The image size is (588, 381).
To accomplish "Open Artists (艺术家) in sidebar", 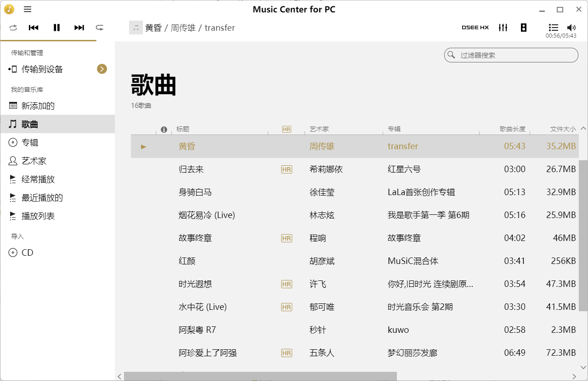I will coord(57,161).
